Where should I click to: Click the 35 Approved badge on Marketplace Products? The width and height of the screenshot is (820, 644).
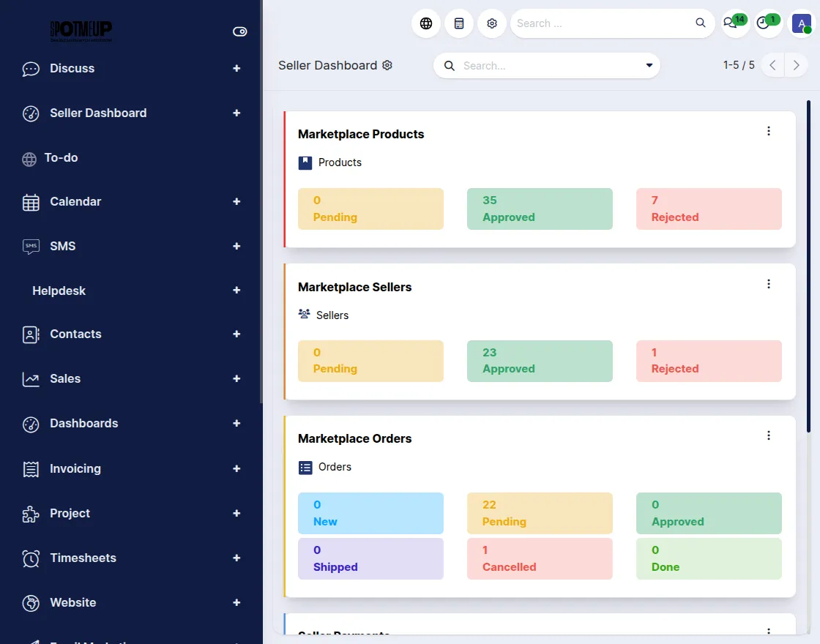click(x=540, y=209)
